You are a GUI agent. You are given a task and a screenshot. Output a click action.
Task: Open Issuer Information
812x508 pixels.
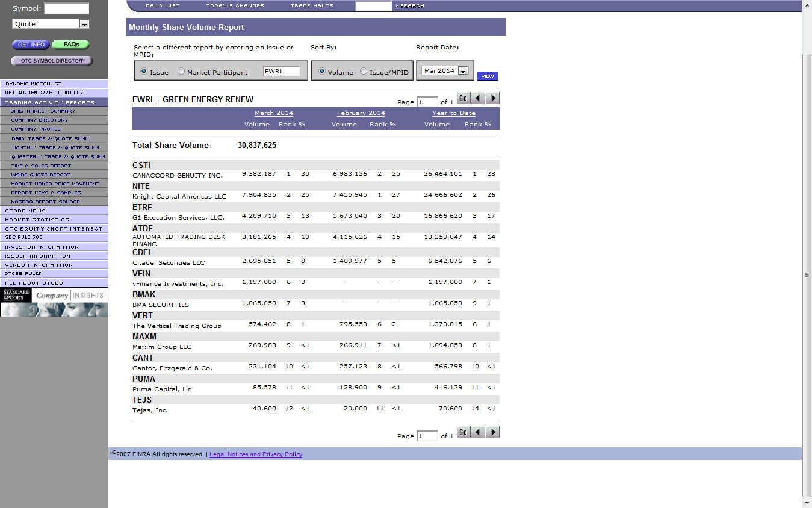[x=54, y=256]
